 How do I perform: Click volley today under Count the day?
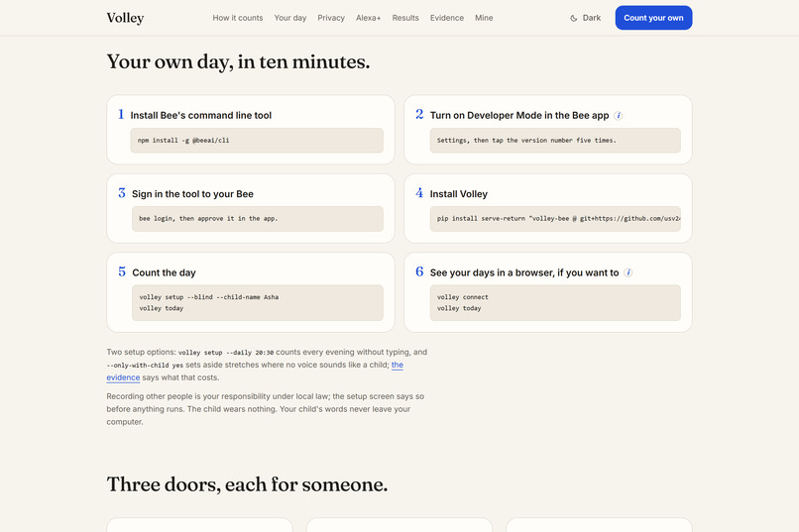point(162,308)
